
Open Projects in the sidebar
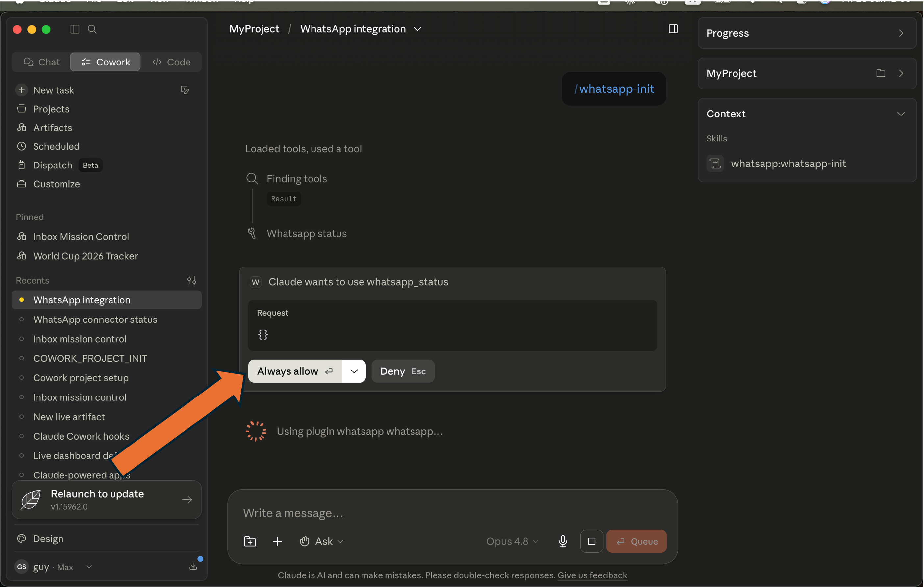coord(51,109)
